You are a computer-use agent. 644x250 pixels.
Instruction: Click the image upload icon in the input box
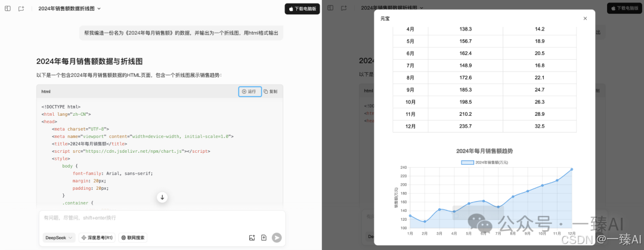(252, 237)
